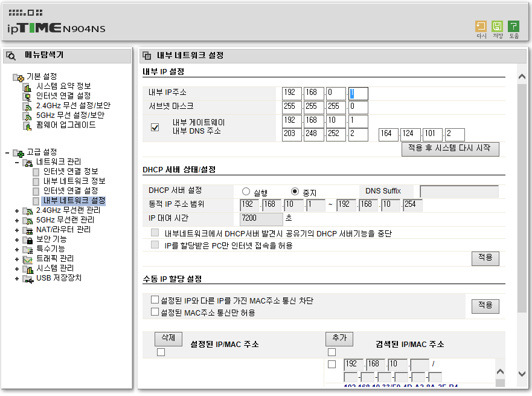This screenshot has width=532, height=396.
Task: Click the ipTIME N904NS logo
Action: click(x=56, y=28)
